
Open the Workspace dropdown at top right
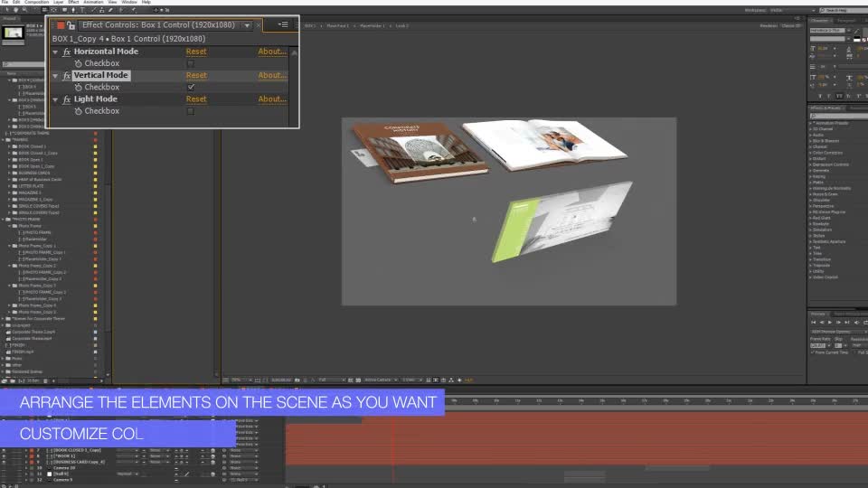pyautogui.click(x=792, y=11)
